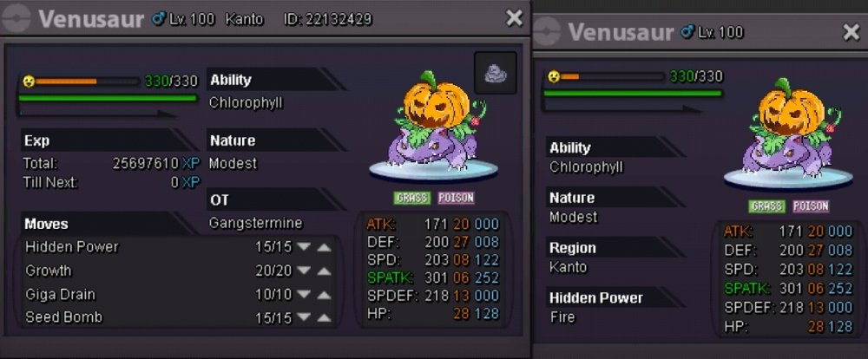This screenshot has height=359, width=868.
Task: Move Seed Bomb up with its arrow
Action: pyautogui.click(x=324, y=317)
